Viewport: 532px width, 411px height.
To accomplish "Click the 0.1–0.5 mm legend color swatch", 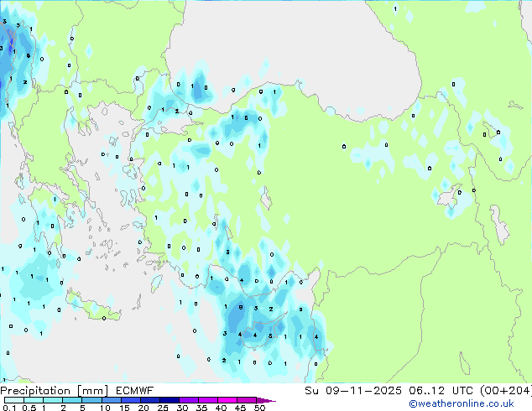I will [x=14, y=400].
